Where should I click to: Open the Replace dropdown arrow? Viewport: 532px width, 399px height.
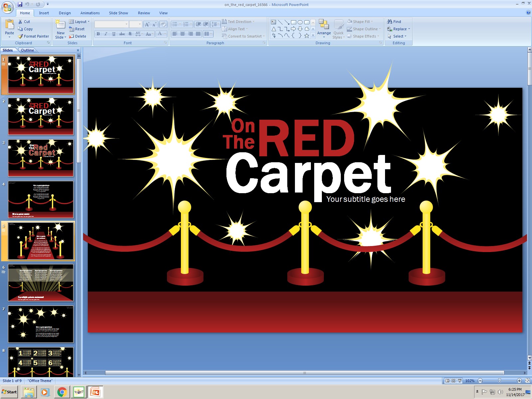point(409,29)
